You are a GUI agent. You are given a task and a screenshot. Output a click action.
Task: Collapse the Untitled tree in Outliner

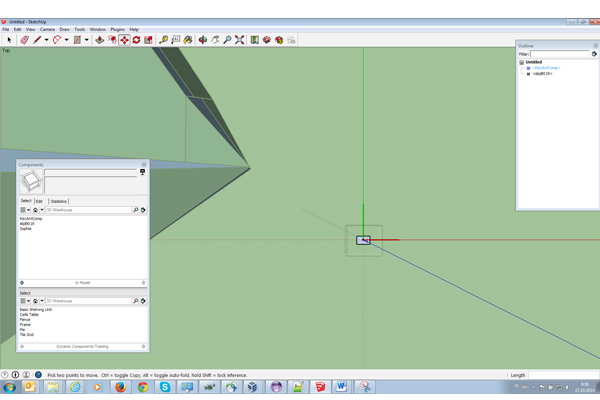pyautogui.click(x=521, y=62)
